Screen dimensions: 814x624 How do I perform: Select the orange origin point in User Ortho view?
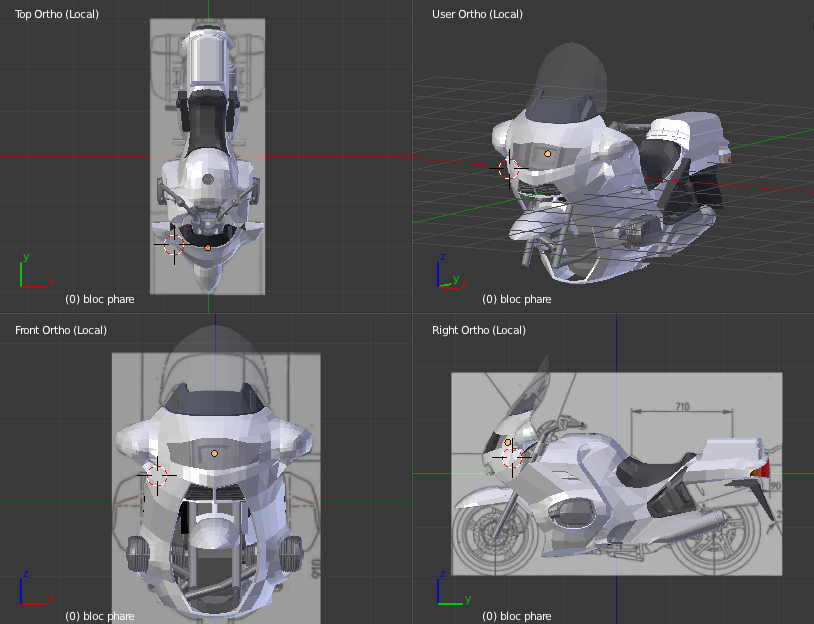tap(547, 154)
